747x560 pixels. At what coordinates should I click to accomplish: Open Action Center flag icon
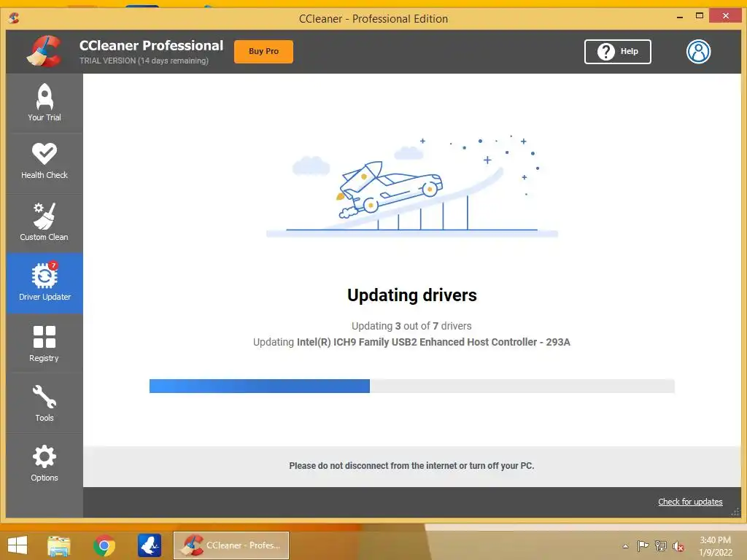pyautogui.click(x=643, y=545)
